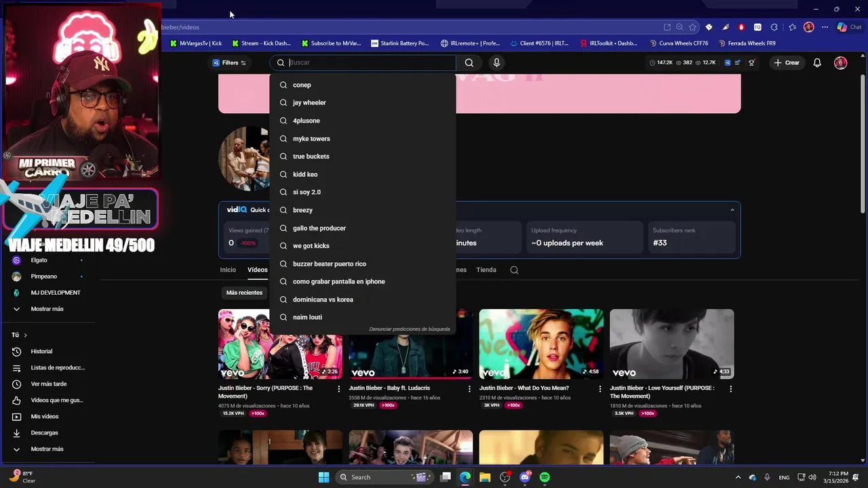The height and width of the screenshot is (488, 868).
Task: Click the Subscribers rank #33 card
Action: [x=691, y=237]
